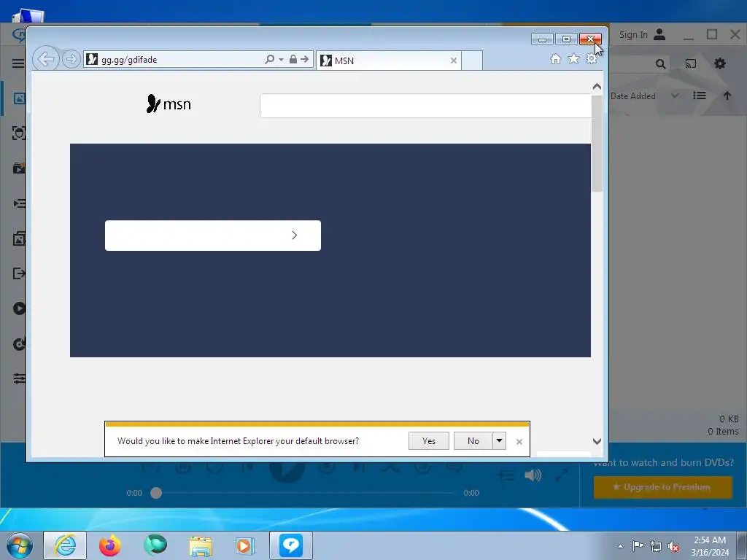Answer Yes to default browser prompt
This screenshot has width=747, height=560.
pos(429,441)
